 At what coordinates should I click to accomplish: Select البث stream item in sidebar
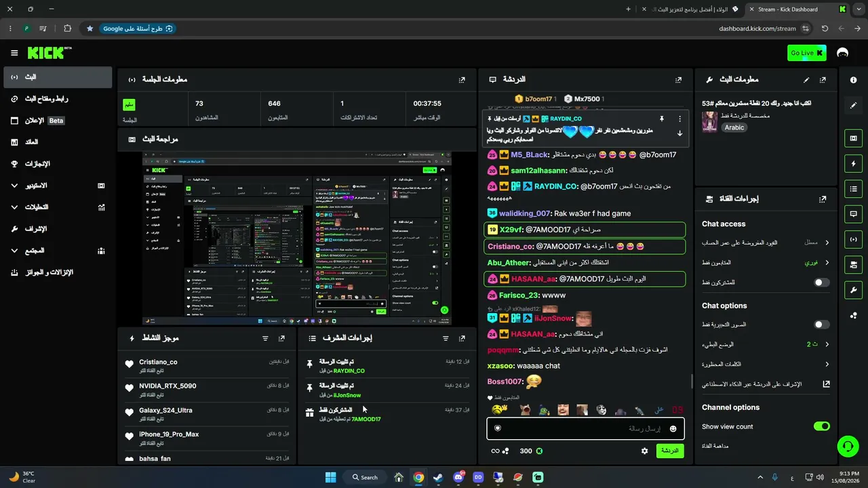tap(58, 77)
